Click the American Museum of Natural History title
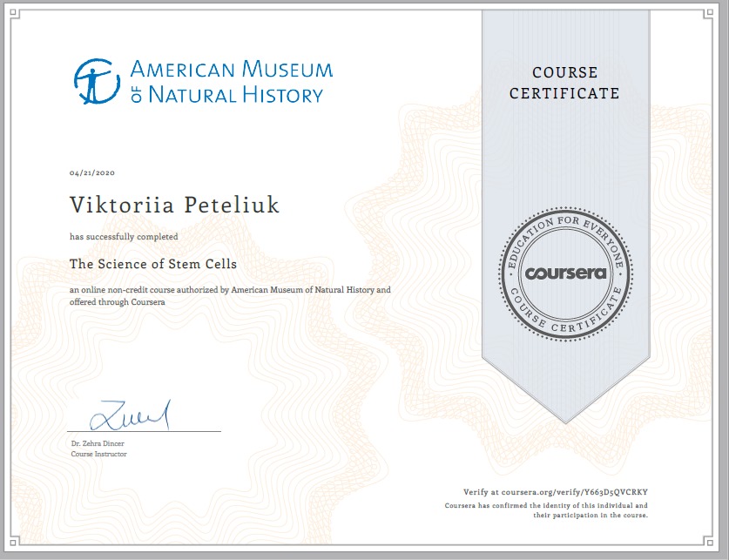 click(x=232, y=82)
